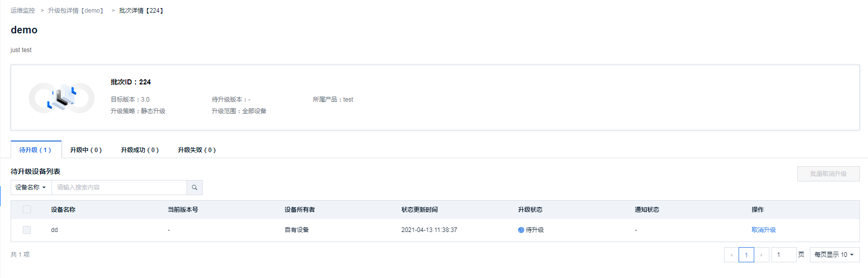This screenshot has width=868, height=278.
Task: Click the 状态更新时间 column header
Action: tap(420, 210)
